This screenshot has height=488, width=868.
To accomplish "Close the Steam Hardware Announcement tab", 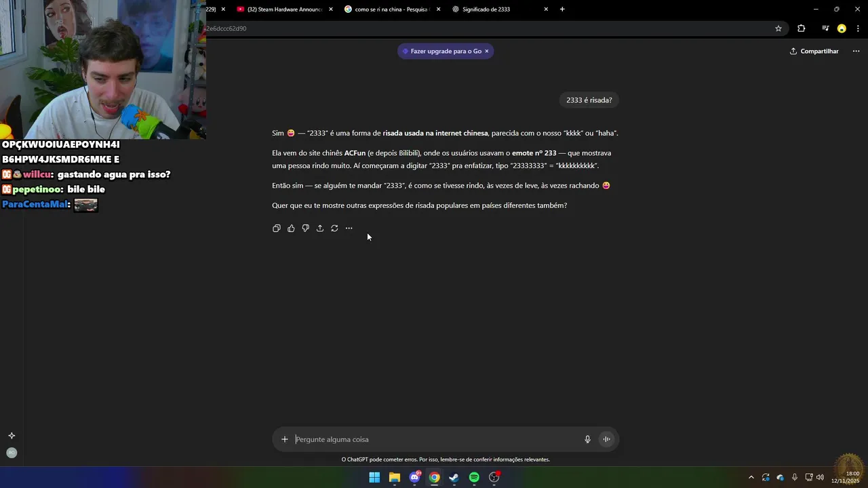I will 330,9.
